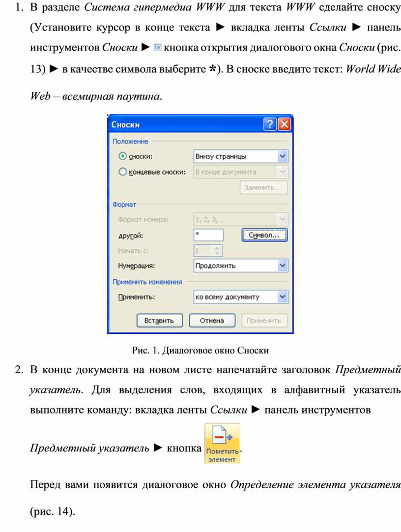Image resolution: width=401 pixels, height=532 pixels.
Task: Click the Начать с number spinner
Action: [x=208, y=250]
